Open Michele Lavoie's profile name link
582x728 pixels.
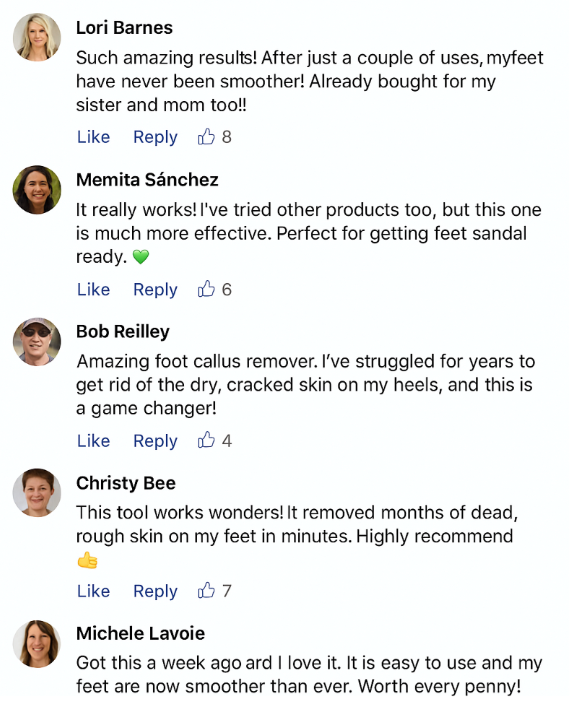coord(141,633)
